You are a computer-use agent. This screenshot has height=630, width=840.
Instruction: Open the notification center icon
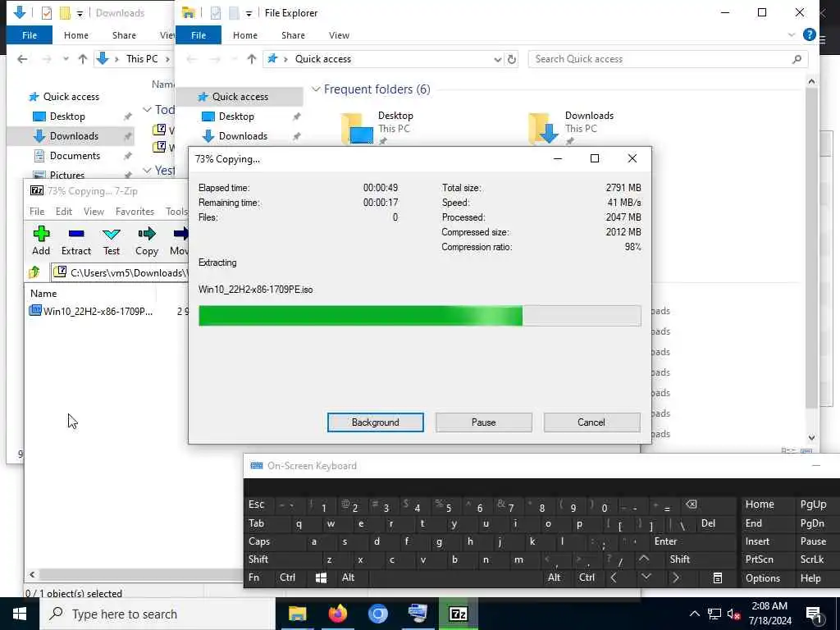[x=815, y=614]
